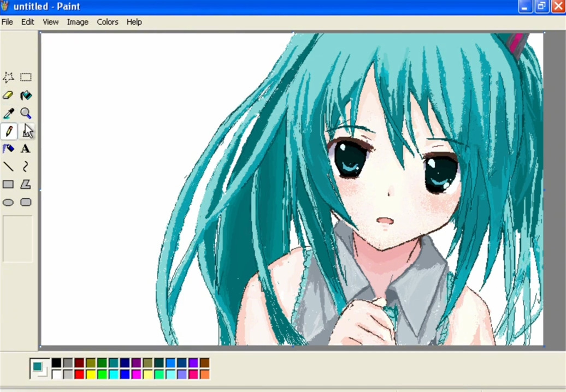Minimize the Paint window
566x392 pixels.
pos(525,6)
